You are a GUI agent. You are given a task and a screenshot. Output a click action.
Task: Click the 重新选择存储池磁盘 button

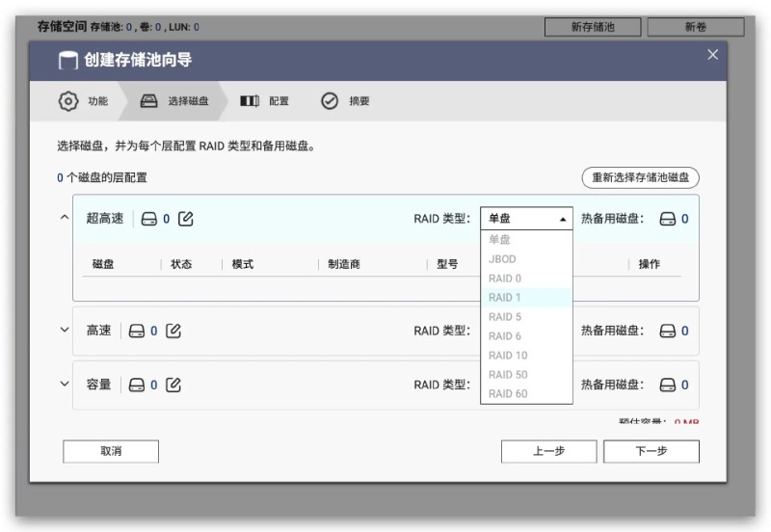pyautogui.click(x=640, y=177)
